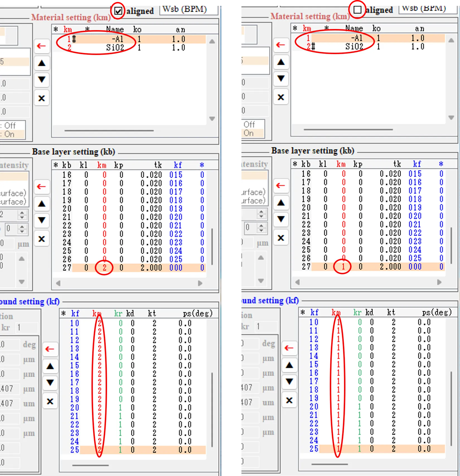Delete layer with X in left Base layer setting

pyautogui.click(x=42, y=239)
